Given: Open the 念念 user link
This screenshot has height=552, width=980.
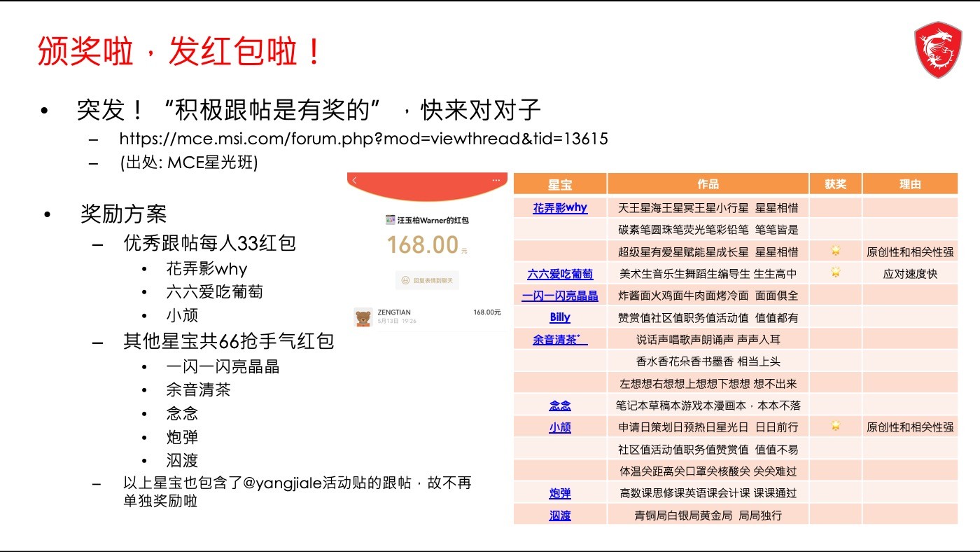Looking at the screenshot, I should pyautogui.click(x=560, y=406).
